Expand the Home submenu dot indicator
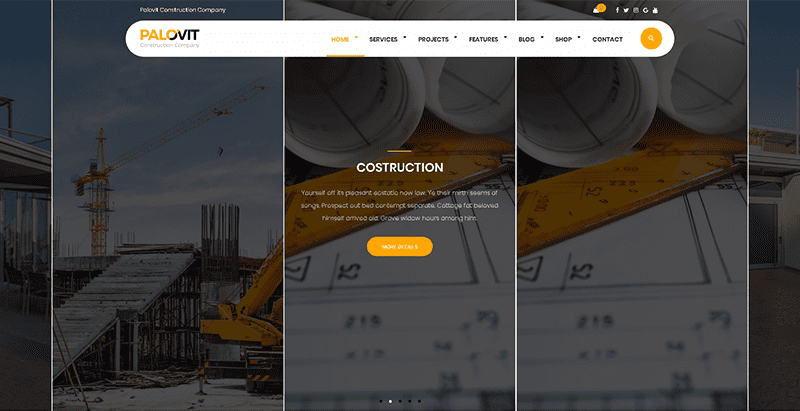 [356, 37]
